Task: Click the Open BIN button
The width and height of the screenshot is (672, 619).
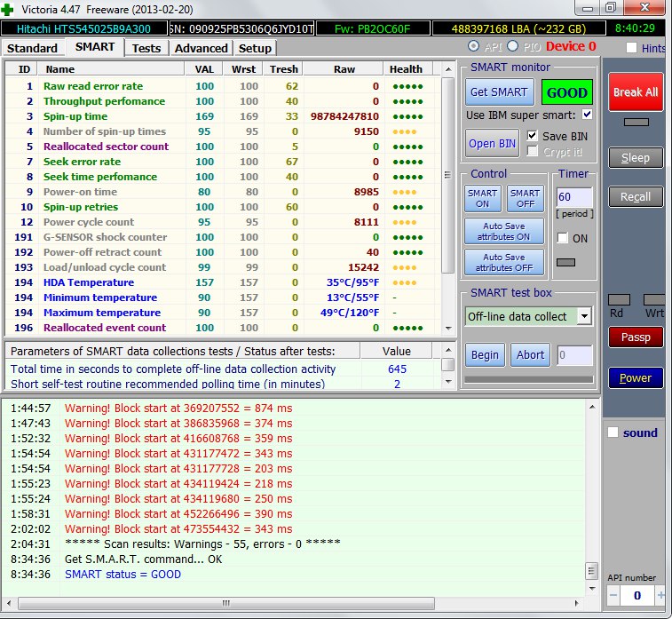Action: 494,144
